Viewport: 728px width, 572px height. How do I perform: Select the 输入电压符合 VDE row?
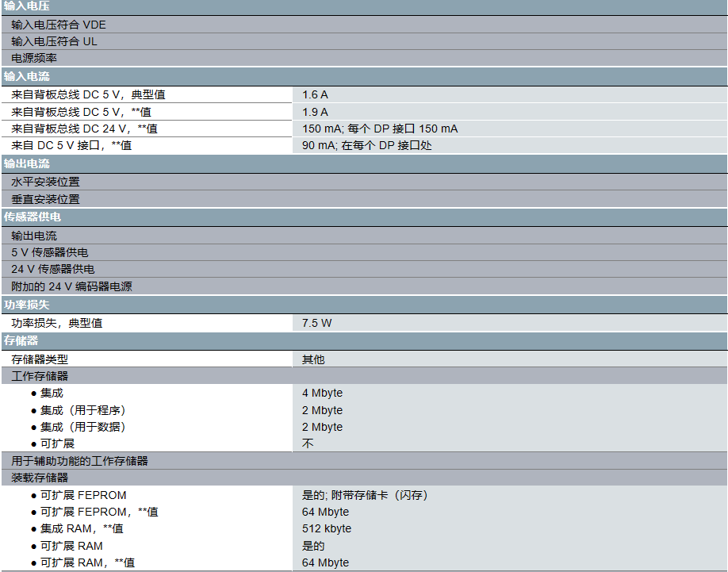tap(59, 25)
